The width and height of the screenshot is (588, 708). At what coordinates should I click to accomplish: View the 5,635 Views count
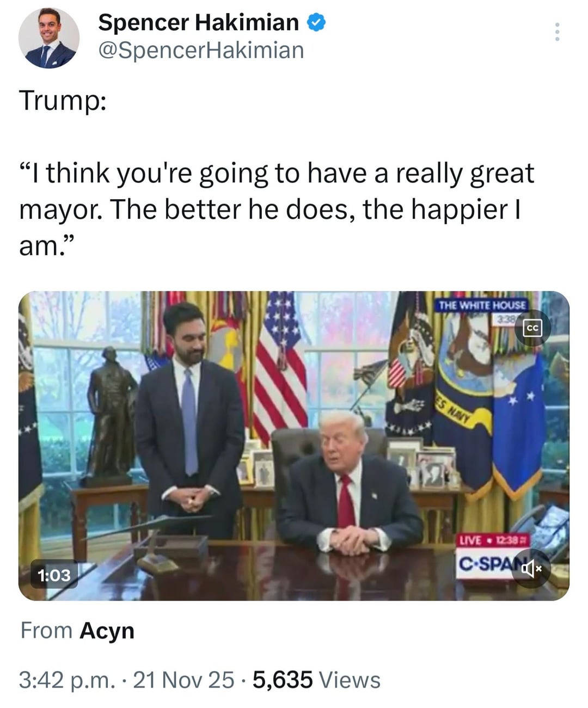coord(317,680)
